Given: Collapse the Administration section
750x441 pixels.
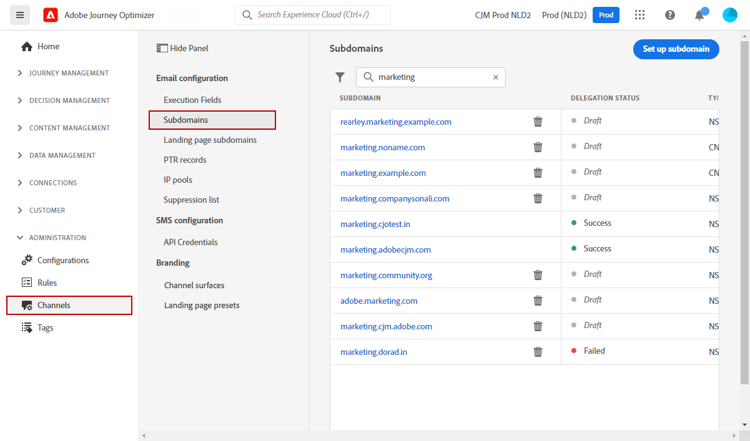Looking at the screenshot, I should coord(20,238).
